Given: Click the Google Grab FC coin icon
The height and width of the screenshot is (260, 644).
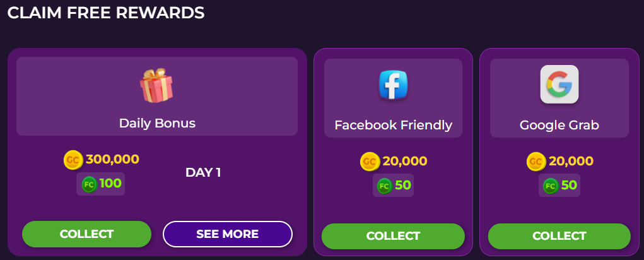Looking at the screenshot, I should [551, 186].
